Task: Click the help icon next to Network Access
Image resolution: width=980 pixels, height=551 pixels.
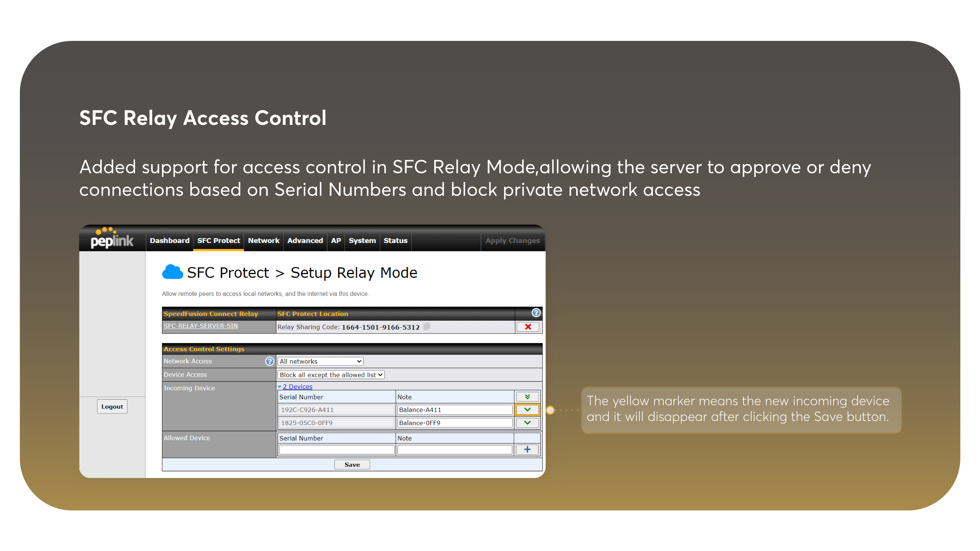Action: 269,361
